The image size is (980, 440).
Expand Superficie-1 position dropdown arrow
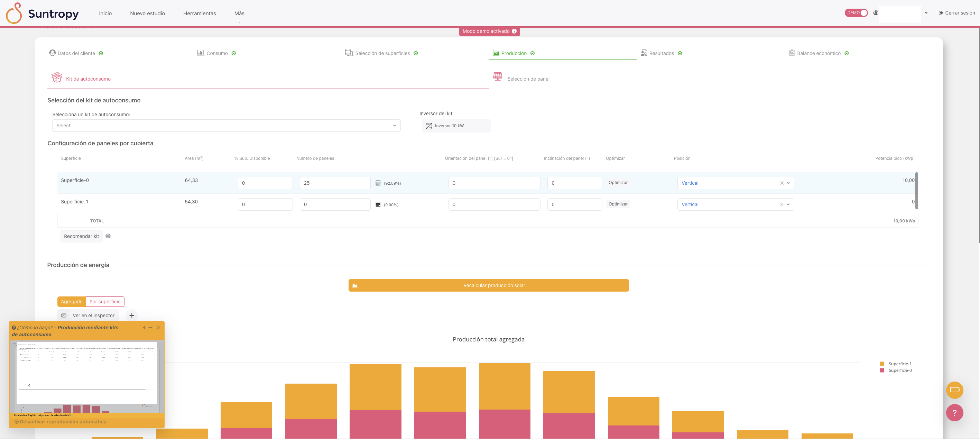tap(788, 204)
